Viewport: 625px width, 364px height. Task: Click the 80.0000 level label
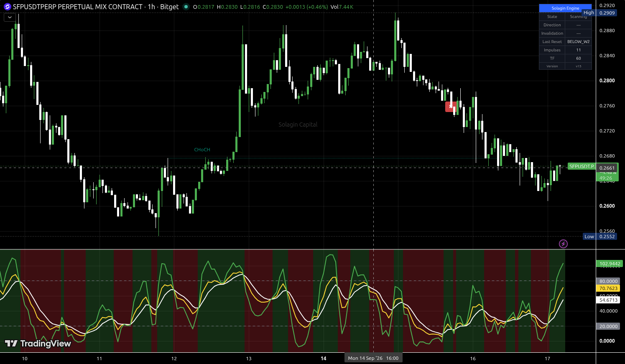pyautogui.click(x=608, y=281)
